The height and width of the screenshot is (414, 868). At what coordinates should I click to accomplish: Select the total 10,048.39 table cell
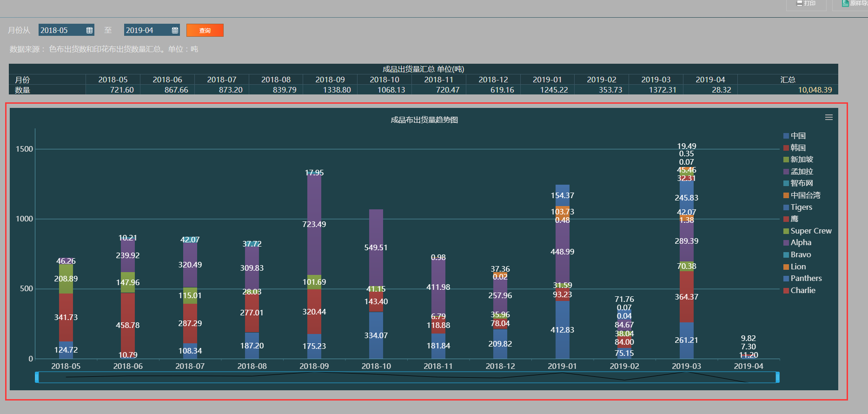click(788, 90)
